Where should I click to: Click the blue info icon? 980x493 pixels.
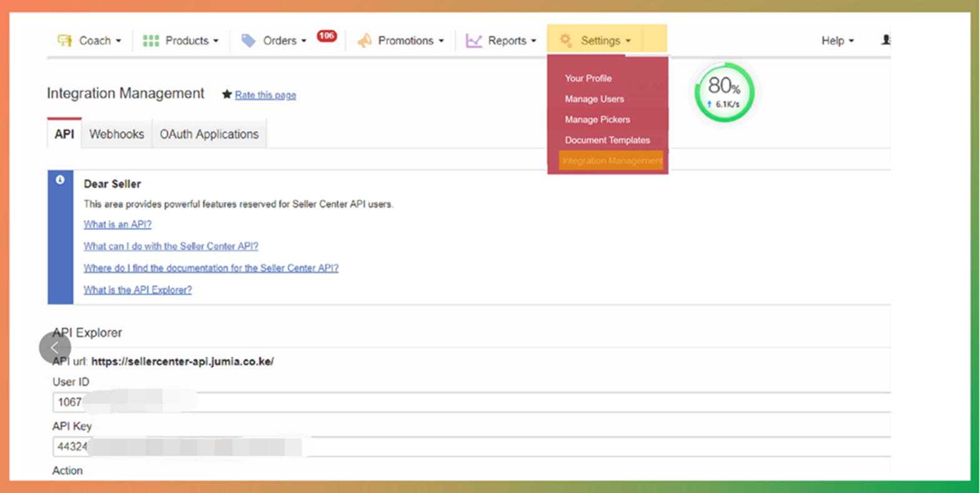[60, 180]
